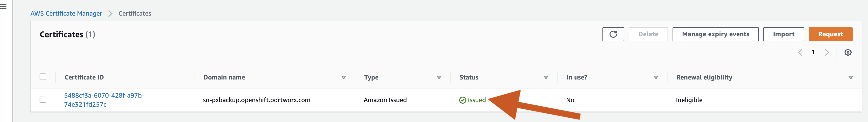Go to next page arrow
Image resolution: width=868 pixels, height=122 pixels.
827,52
